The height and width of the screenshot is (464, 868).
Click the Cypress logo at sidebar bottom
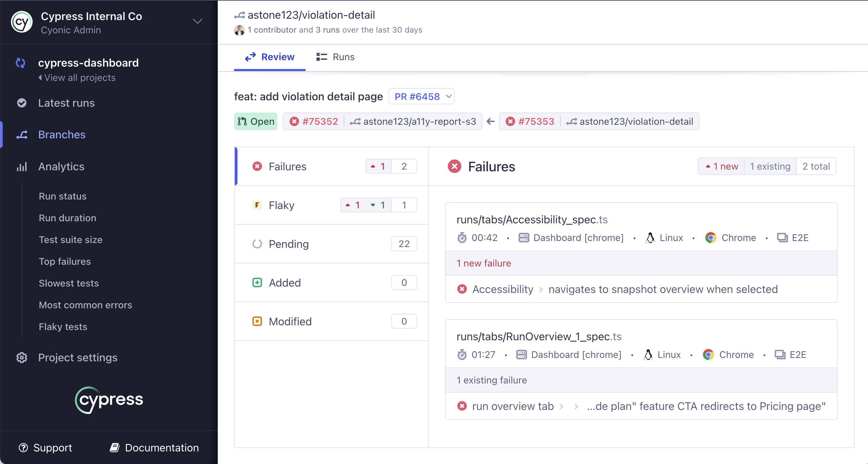[109, 400]
